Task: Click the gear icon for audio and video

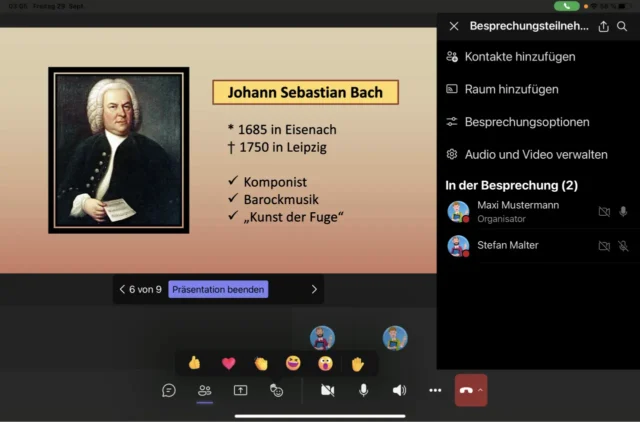Action: pos(452,154)
